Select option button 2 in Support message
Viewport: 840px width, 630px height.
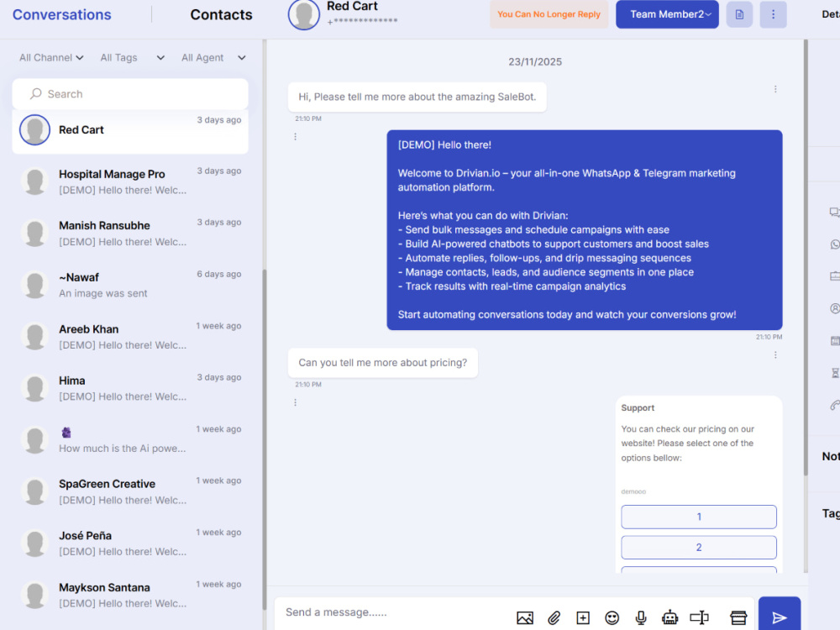pyautogui.click(x=699, y=547)
